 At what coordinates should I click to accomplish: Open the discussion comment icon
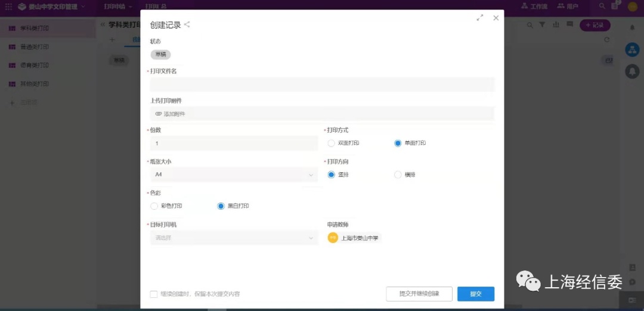(569, 24)
